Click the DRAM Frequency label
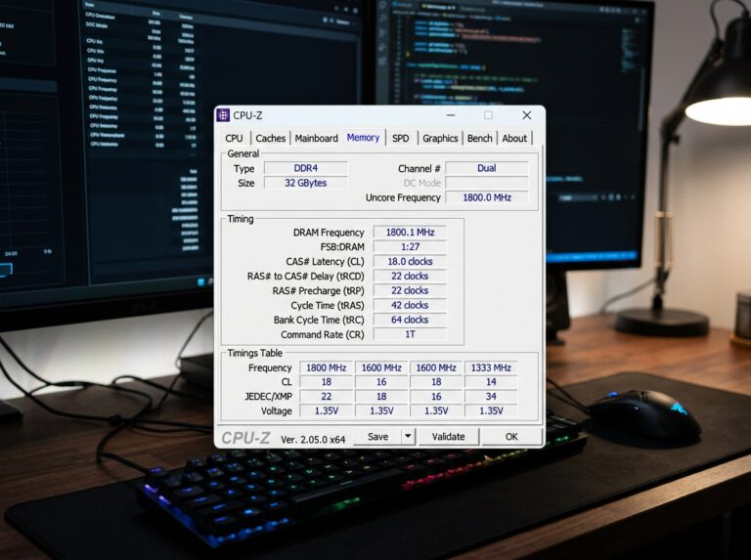Image resolution: width=751 pixels, height=560 pixels. 329,233
